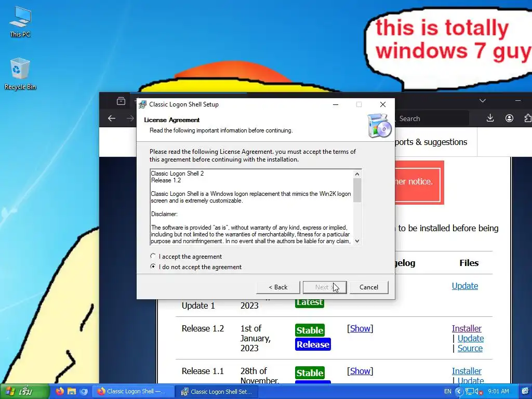Click the setup installer icon in title bar
Viewport: 532px width, 399px height.
point(143,104)
